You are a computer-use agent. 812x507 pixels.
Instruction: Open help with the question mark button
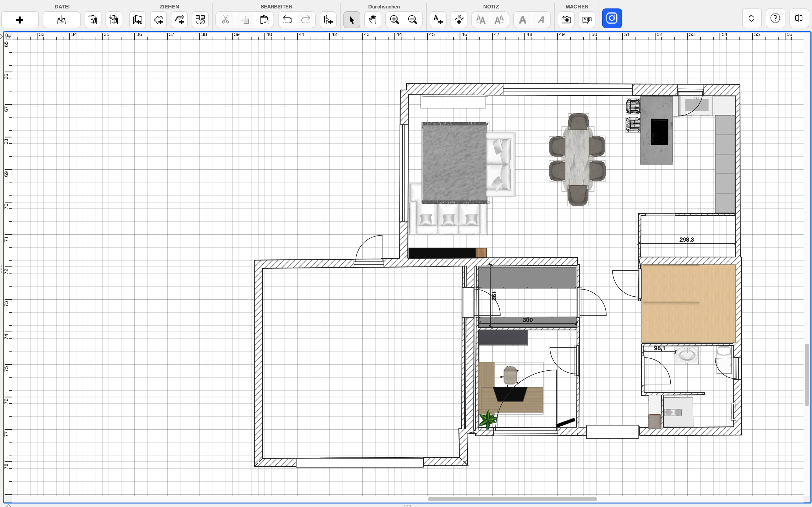pos(775,18)
